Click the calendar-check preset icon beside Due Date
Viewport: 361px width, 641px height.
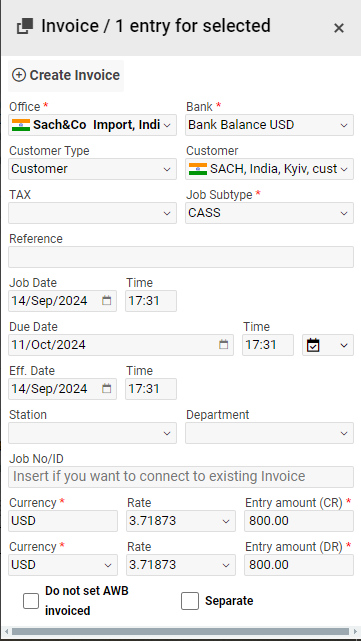click(313, 345)
